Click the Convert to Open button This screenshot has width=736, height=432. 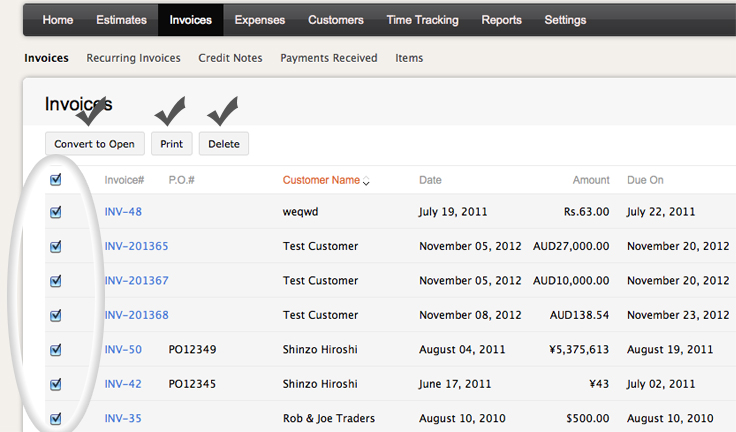pyautogui.click(x=95, y=144)
